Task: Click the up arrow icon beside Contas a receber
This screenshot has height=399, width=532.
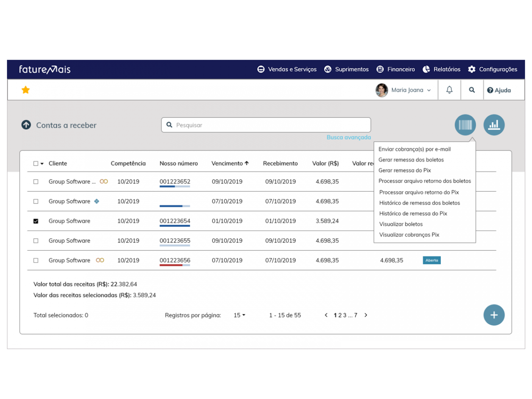Action: tap(26, 125)
